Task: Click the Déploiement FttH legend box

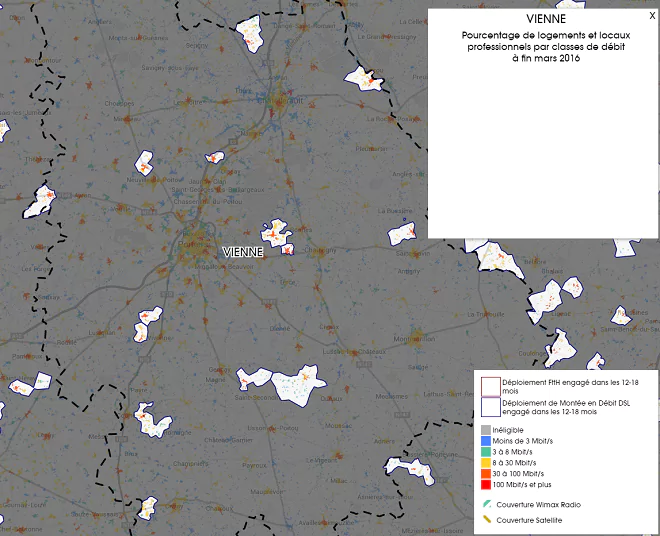Action: point(491,387)
